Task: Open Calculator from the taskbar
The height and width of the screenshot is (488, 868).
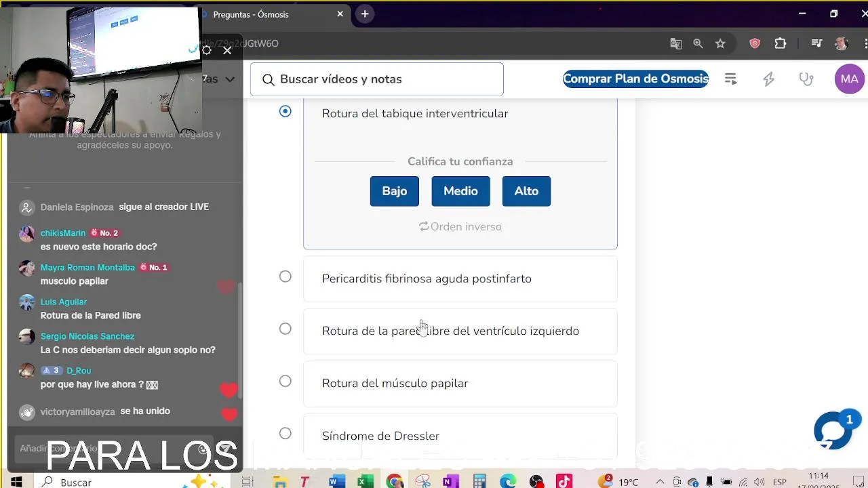Action: [479, 482]
